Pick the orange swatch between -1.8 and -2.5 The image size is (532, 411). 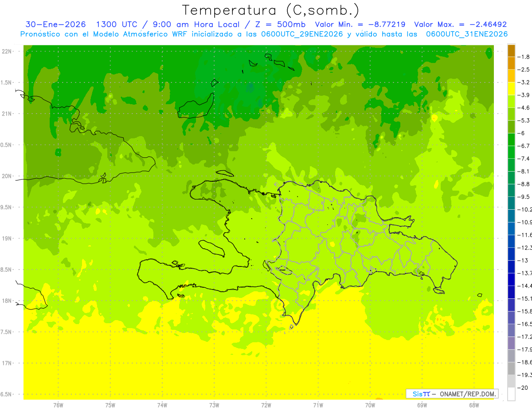point(511,63)
